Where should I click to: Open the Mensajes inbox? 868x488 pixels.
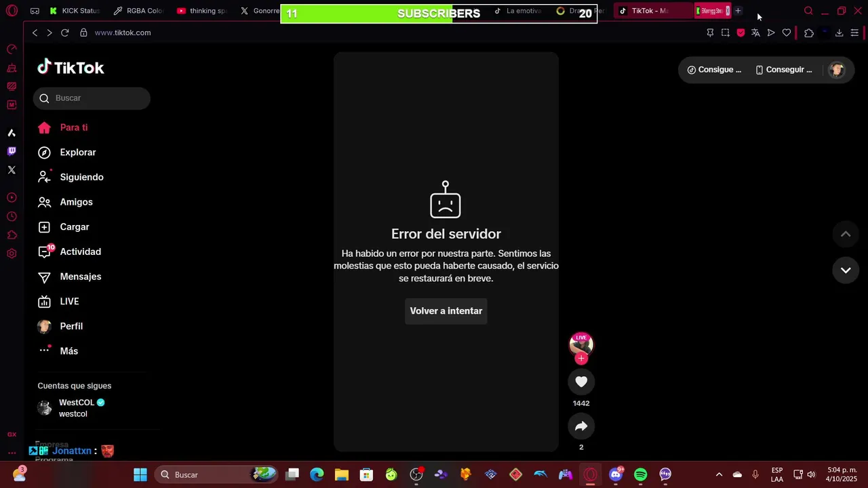pos(69,277)
